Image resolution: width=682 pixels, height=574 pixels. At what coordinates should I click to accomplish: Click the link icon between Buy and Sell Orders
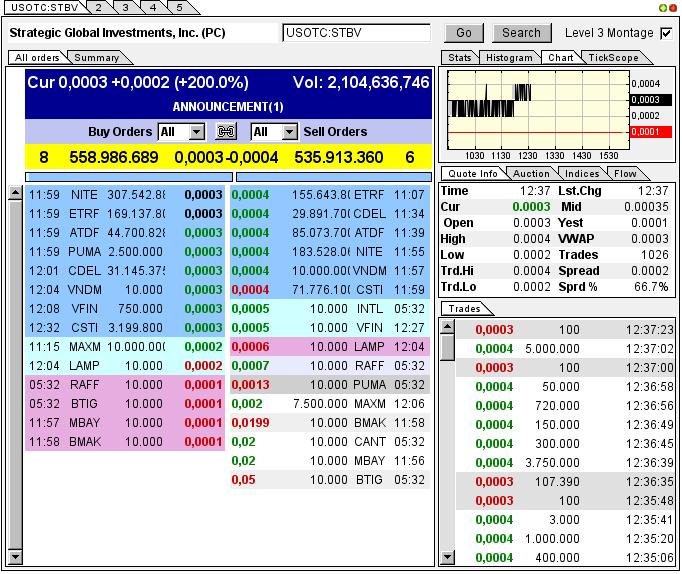(x=226, y=131)
